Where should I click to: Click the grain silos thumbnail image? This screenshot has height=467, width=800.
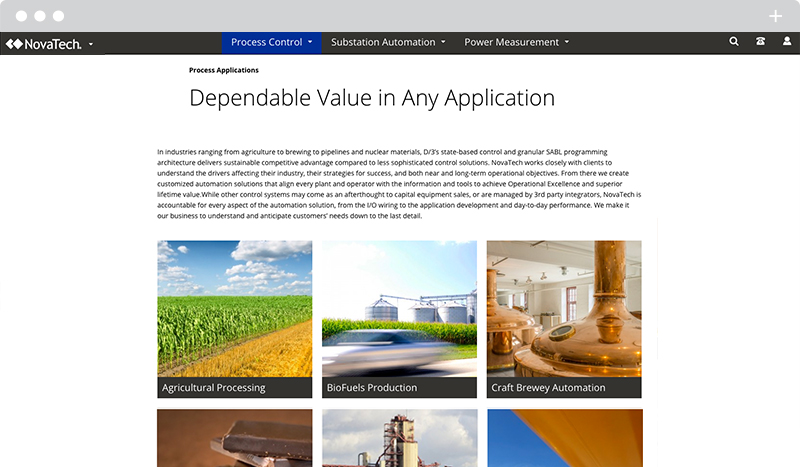coord(399,309)
